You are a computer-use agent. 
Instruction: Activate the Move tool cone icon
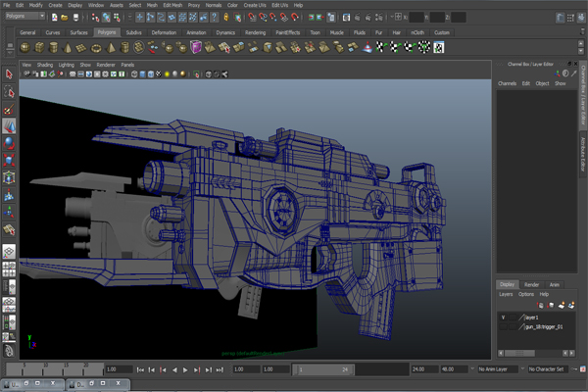tap(9, 126)
